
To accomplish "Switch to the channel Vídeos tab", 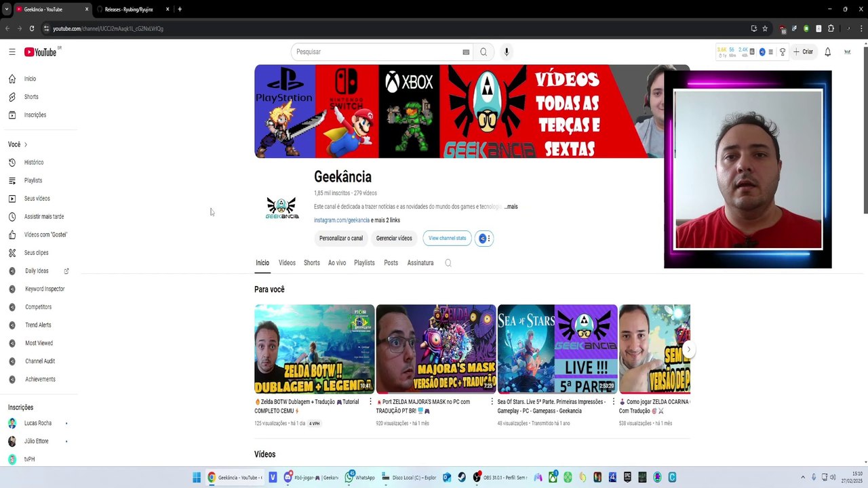I will (287, 263).
